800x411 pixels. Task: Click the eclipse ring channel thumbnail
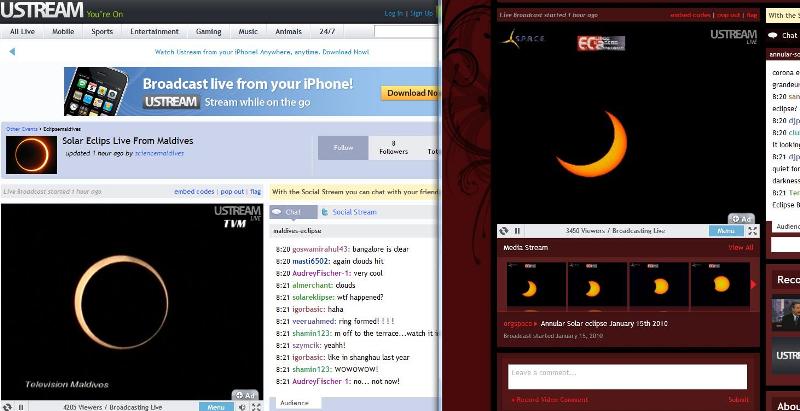[x=32, y=155]
